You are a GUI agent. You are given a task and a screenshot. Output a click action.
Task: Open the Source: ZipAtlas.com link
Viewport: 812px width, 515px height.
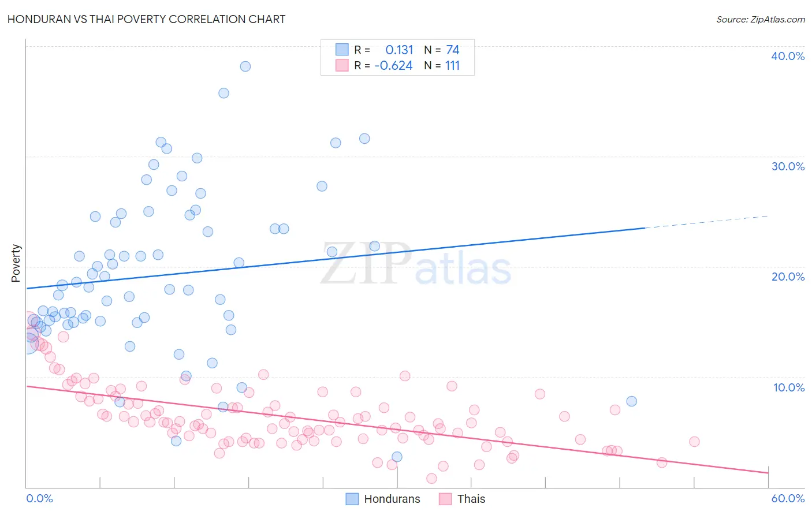761,19
